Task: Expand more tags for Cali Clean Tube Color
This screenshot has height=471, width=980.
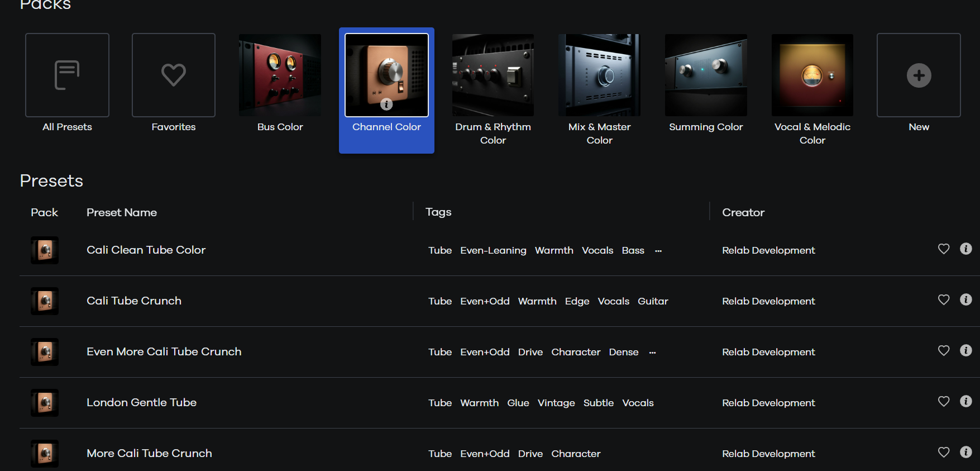Action: coord(658,251)
